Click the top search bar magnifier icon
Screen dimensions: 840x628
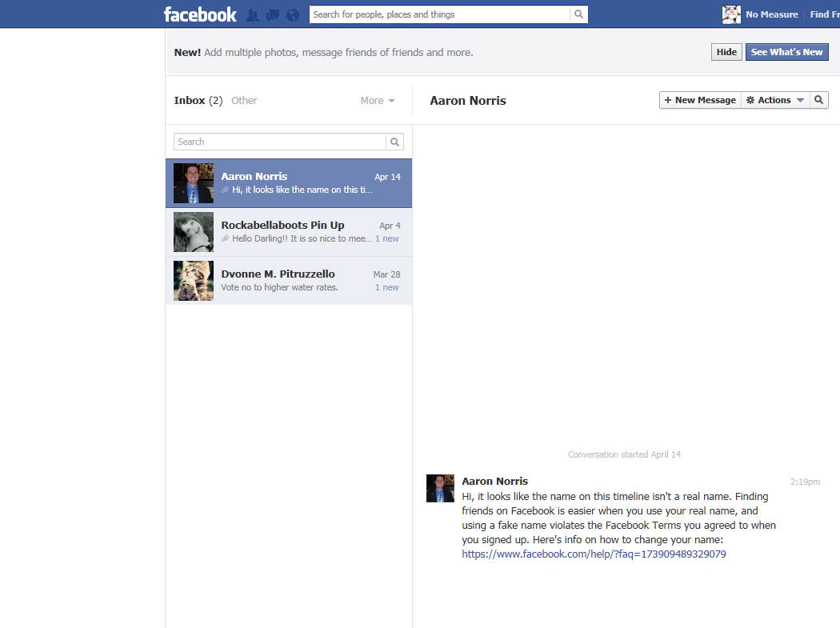click(x=578, y=14)
